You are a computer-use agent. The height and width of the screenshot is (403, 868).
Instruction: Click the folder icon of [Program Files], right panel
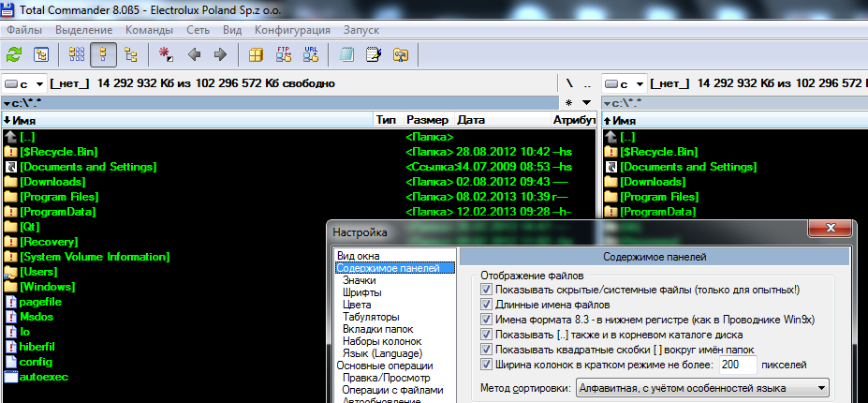[611, 197]
